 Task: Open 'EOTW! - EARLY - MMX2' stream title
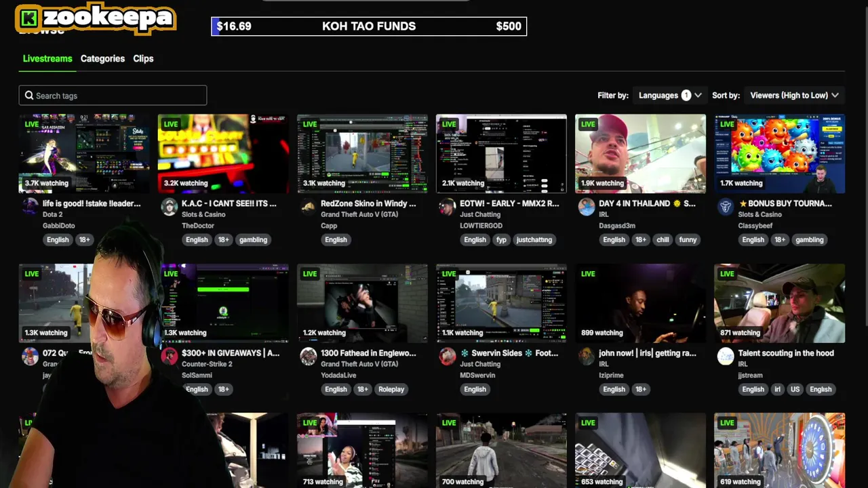tap(509, 203)
